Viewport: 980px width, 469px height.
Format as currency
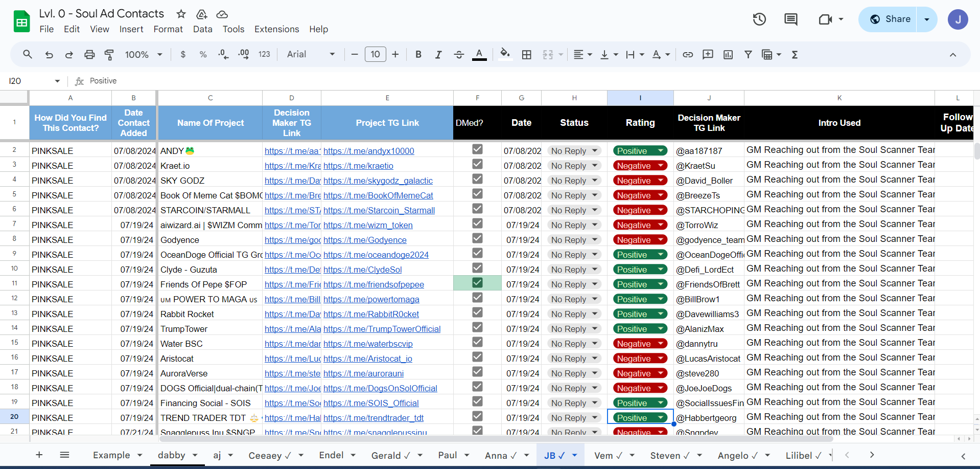coord(183,54)
